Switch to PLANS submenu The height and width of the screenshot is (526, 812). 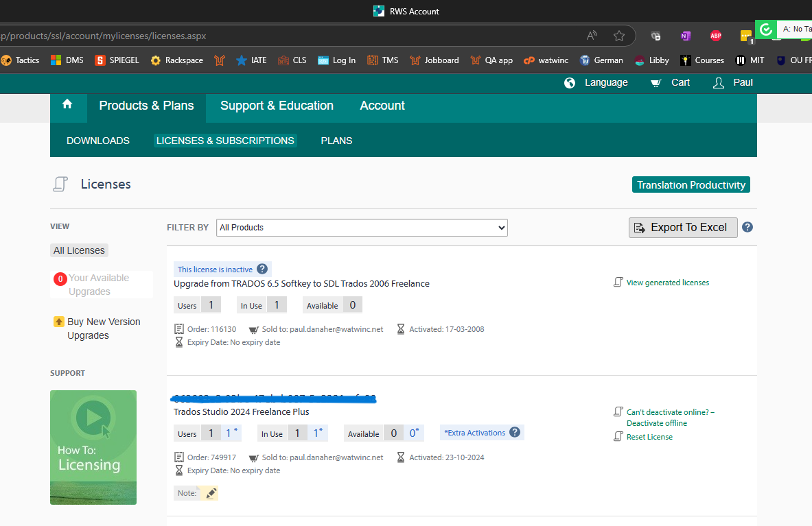(x=336, y=141)
